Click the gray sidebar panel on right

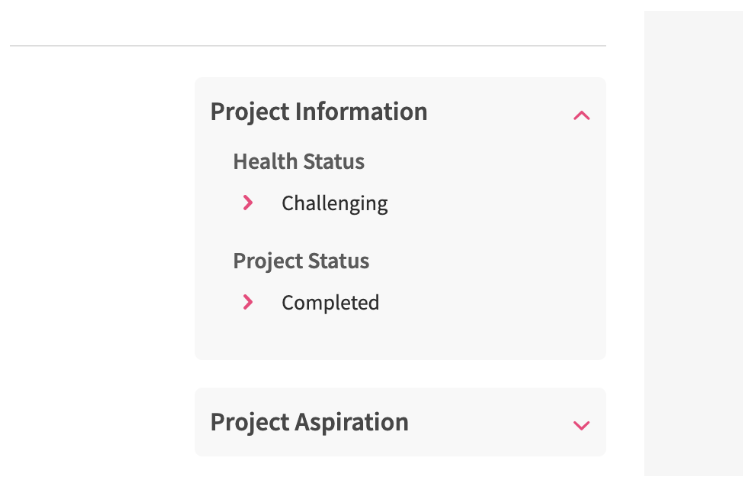point(698,240)
